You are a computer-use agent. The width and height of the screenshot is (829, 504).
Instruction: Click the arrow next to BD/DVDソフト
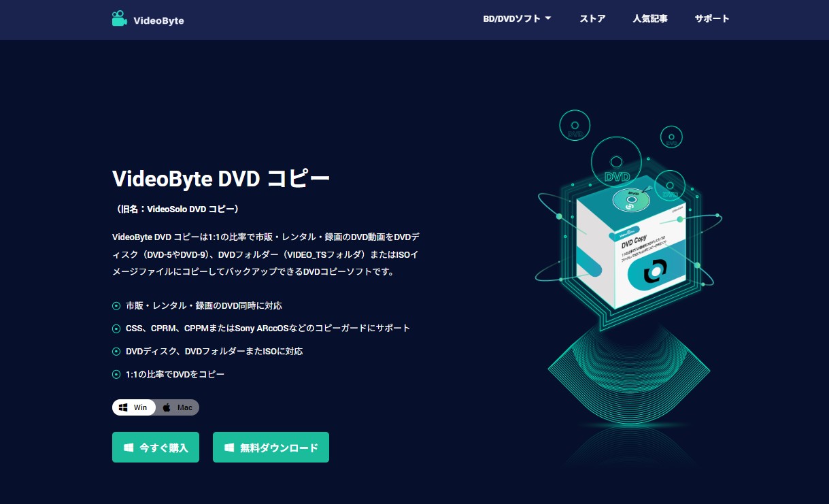pyautogui.click(x=547, y=19)
